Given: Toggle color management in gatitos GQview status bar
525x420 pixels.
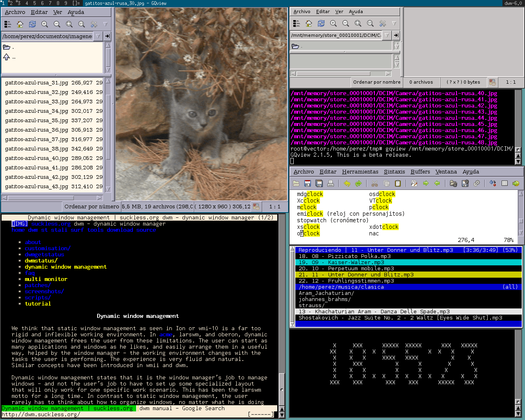Looking at the screenshot, I should click(x=256, y=207).
